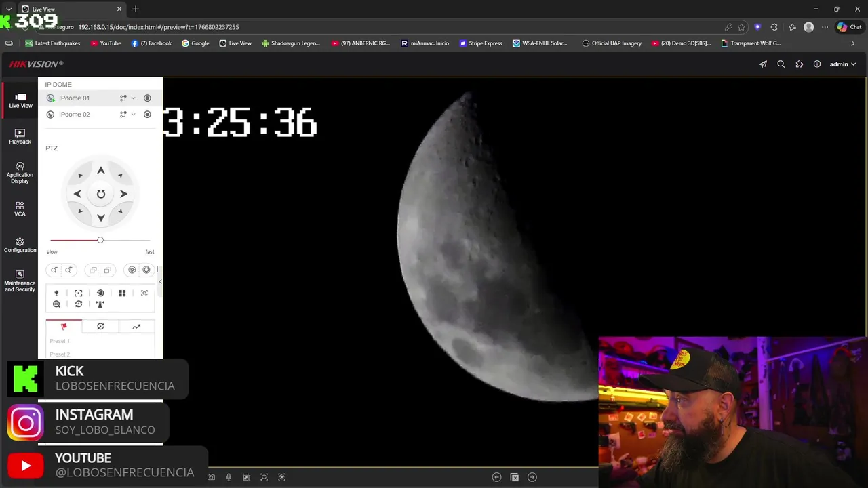Open the Live View sidebar section
Screen dimensions: 868x488
pyautogui.click(x=20, y=100)
